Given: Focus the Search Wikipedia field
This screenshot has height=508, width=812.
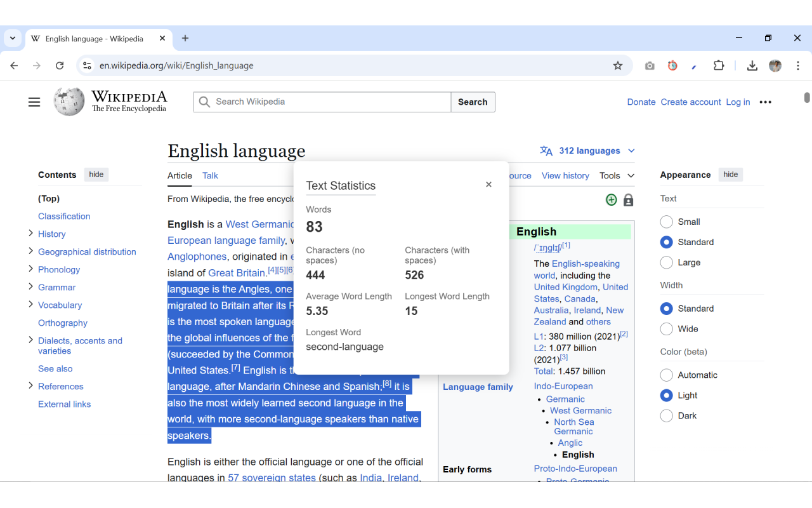Looking at the screenshot, I should [322, 102].
